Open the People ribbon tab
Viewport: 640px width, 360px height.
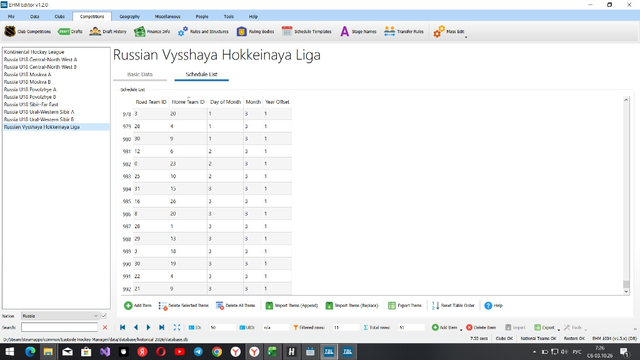coord(202,16)
